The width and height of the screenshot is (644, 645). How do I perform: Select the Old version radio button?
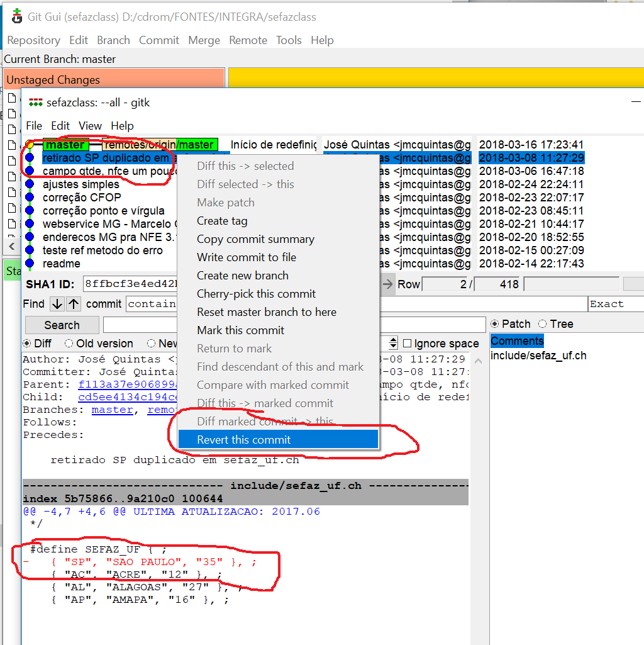69,344
